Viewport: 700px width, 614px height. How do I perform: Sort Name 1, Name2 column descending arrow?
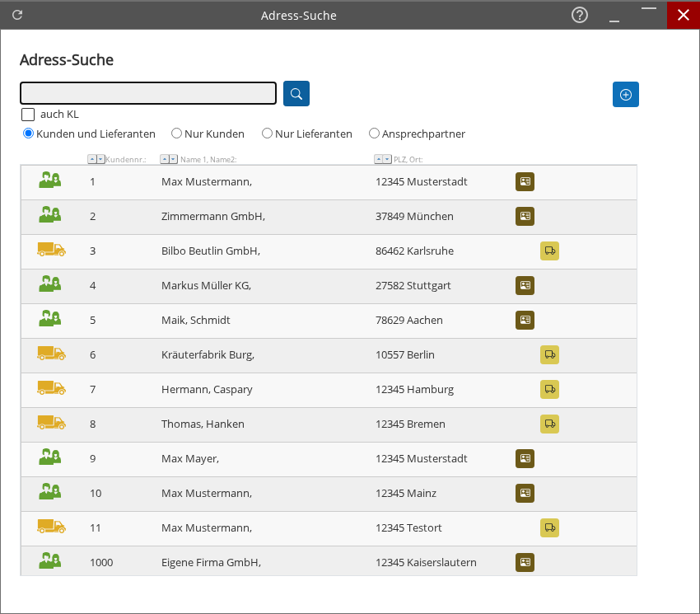(x=173, y=159)
